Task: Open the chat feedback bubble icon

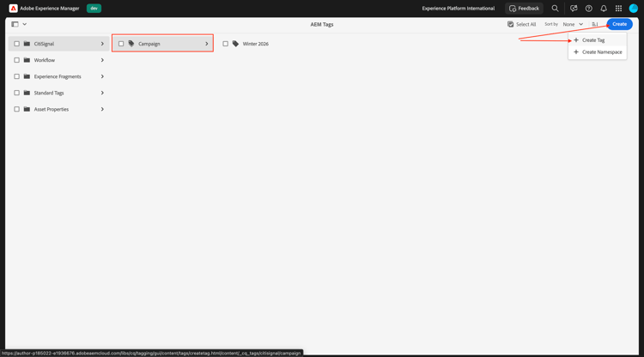Action: coord(574,9)
